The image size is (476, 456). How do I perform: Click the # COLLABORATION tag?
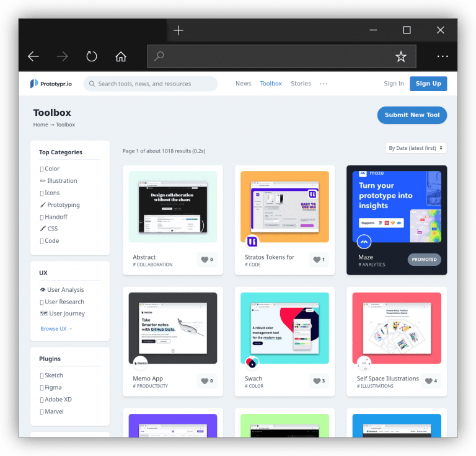(152, 265)
